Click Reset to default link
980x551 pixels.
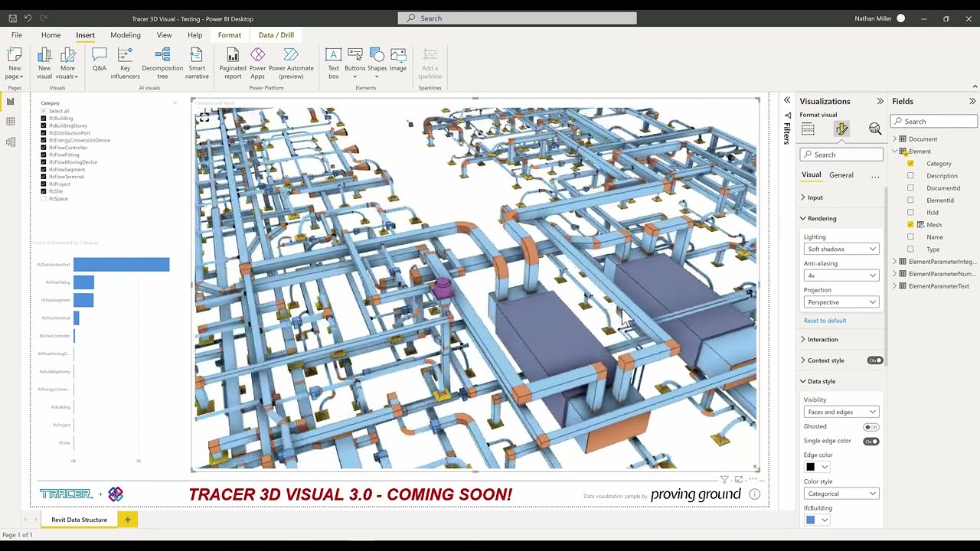tap(825, 321)
